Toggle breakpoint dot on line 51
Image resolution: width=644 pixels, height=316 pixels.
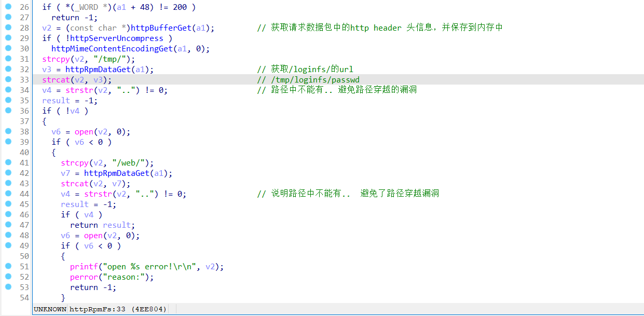(x=8, y=266)
